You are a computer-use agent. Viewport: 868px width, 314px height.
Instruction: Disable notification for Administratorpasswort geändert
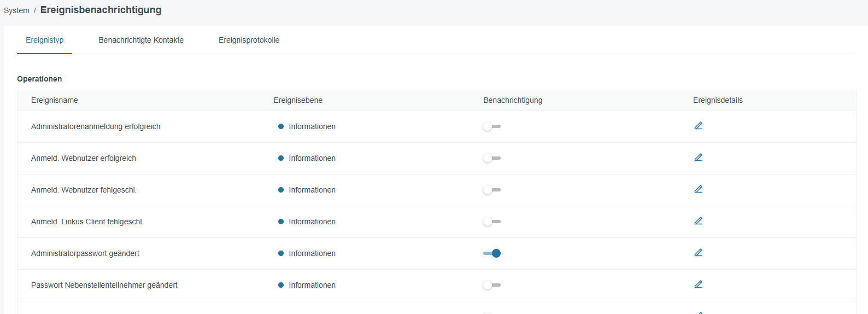click(492, 253)
